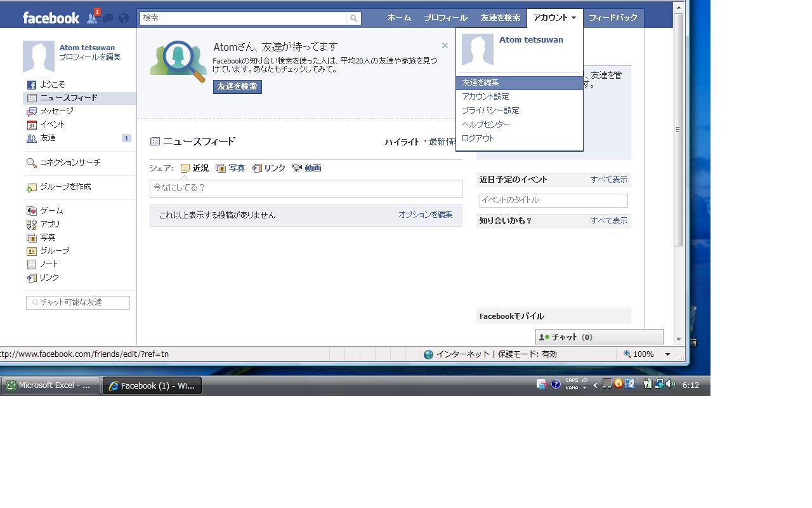Click the vertical scrollbar thumb
The height and width of the screenshot is (508, 812).
coord(679,130)
